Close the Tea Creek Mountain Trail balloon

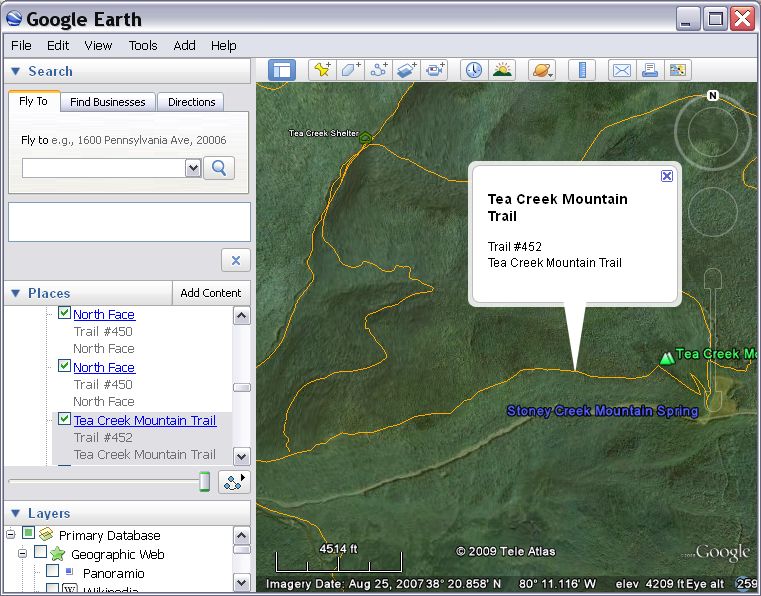tap(667, 176)
